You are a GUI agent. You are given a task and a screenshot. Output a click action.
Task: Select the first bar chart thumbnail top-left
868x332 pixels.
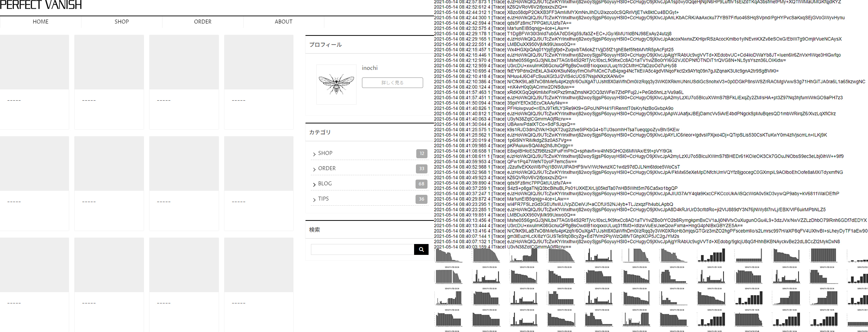coord(449,256)
